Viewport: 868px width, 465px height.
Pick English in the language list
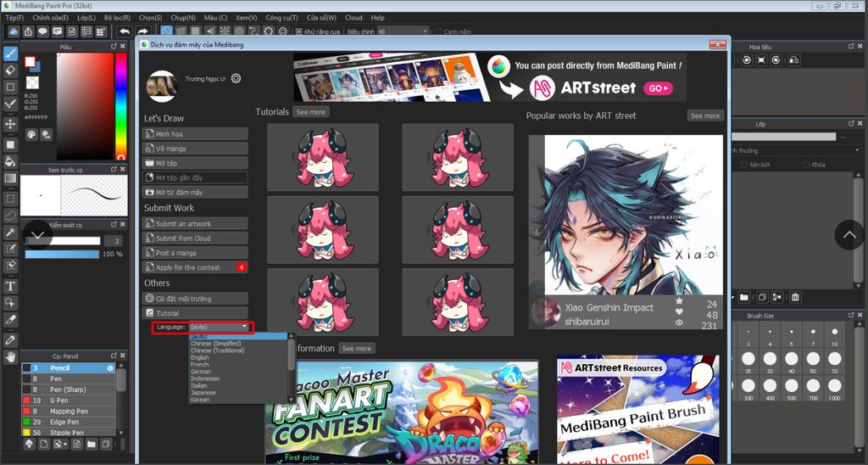click(200, 358)
